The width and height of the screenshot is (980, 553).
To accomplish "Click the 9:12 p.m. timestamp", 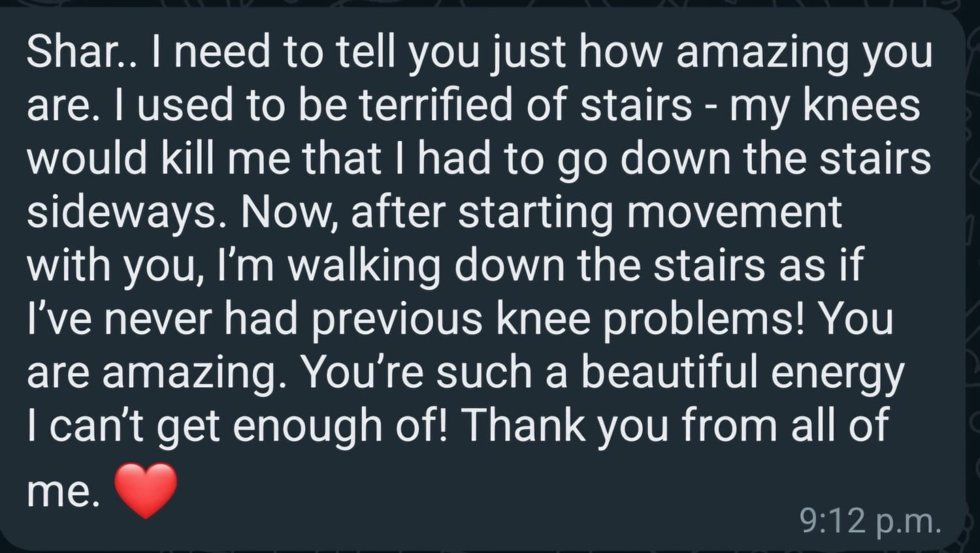I will (x=870, y=520).
